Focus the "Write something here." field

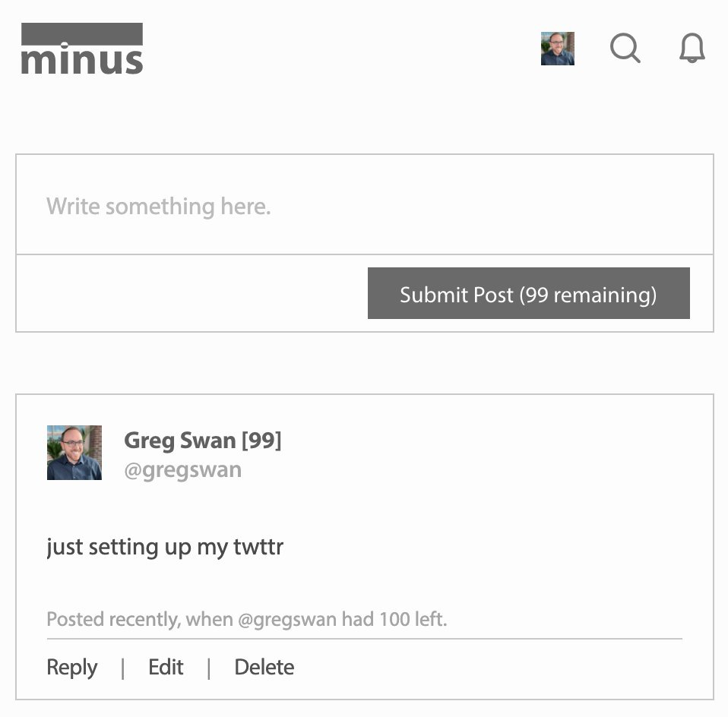click(365, 204)
